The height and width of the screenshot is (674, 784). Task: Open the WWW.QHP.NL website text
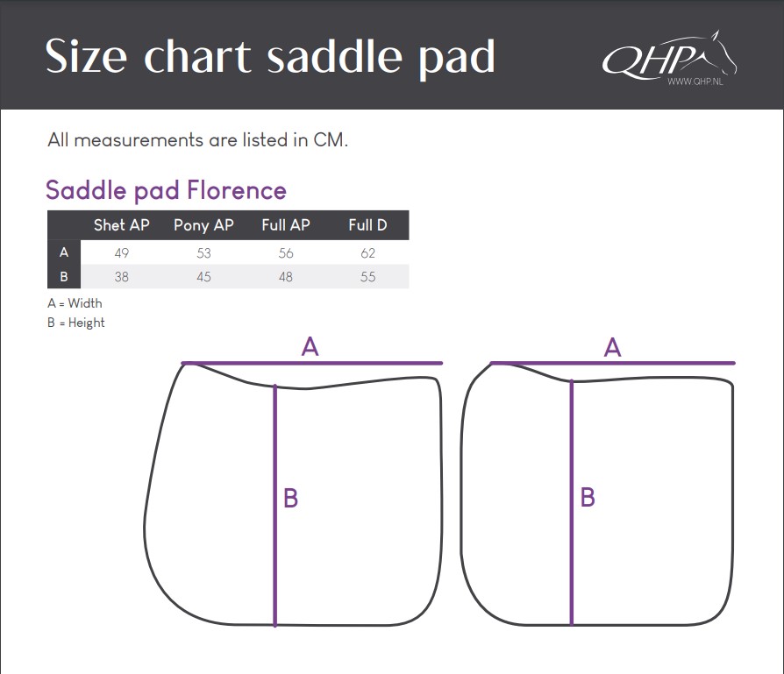tap(695, 82)
